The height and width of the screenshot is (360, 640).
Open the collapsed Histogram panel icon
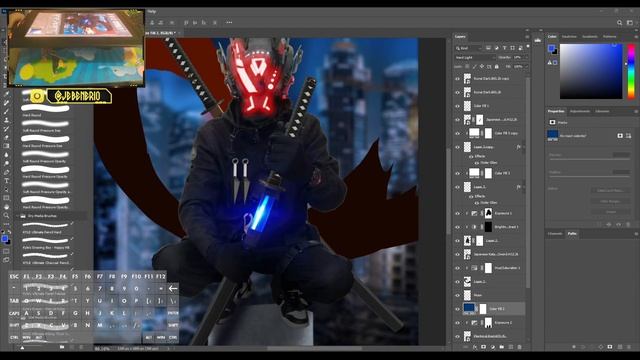(538, 40)
